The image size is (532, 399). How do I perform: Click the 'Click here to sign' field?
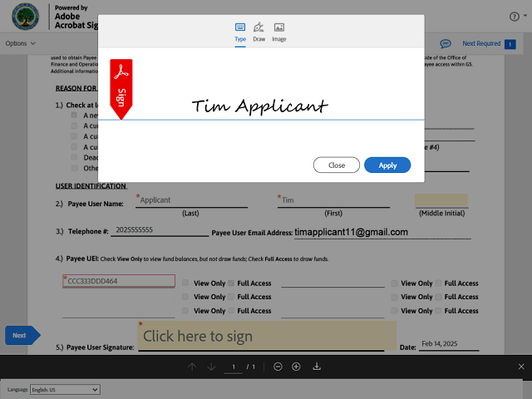[267, 336]
